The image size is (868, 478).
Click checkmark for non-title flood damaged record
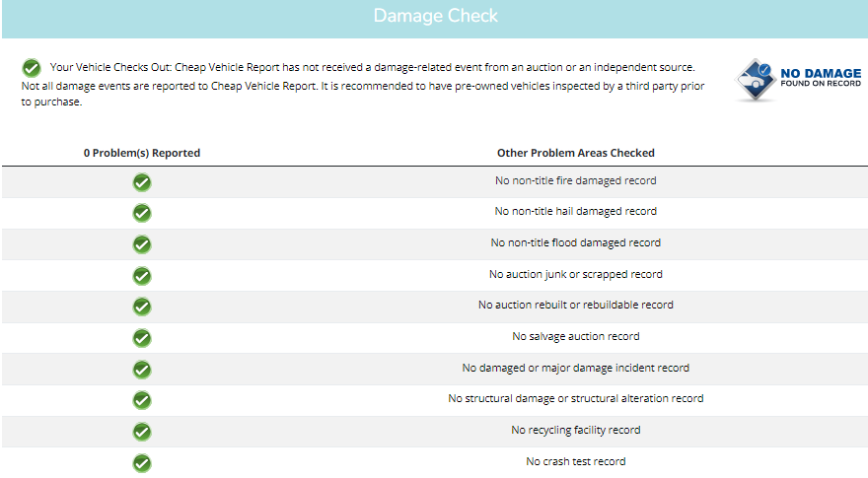(142, 244)
